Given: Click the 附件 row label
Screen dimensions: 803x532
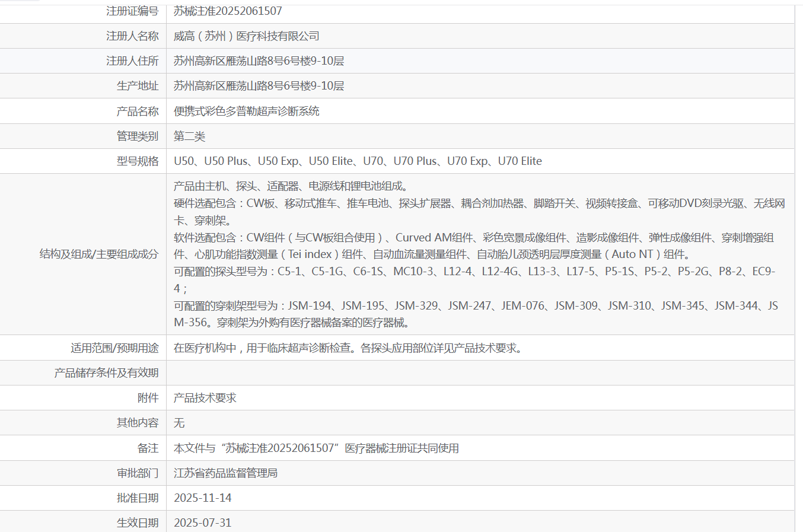Looking at the screenshot, I should [x=148, y=398].
